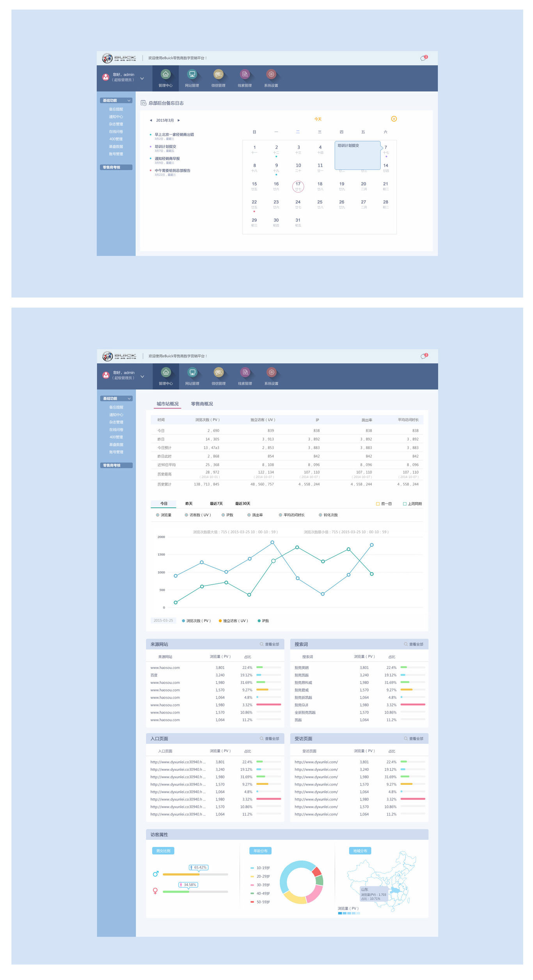The image size is (533, 980).
Task: Click 微信管理 chat icon on statistics page
Action: (219, 372)
